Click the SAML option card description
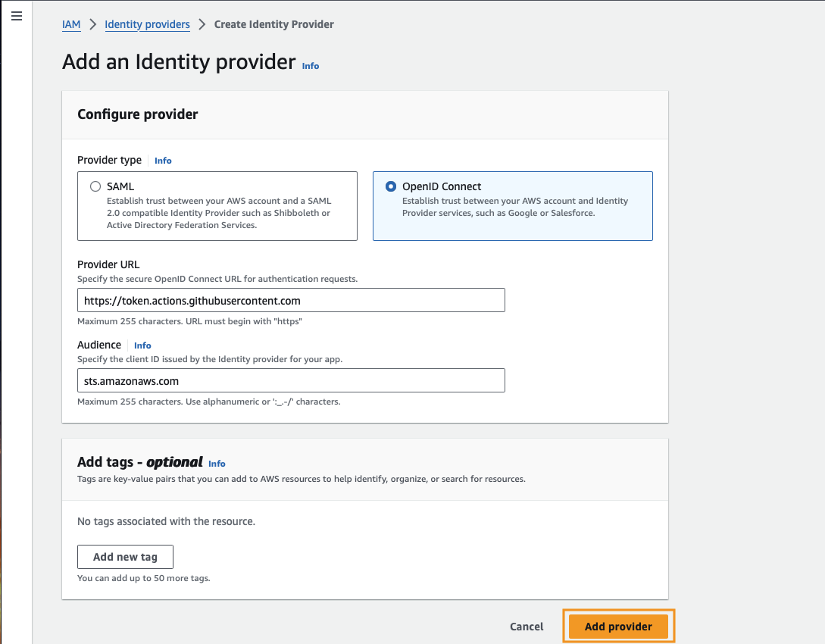The width and height of the screenshot is (825, 644). tap(219, 213)
